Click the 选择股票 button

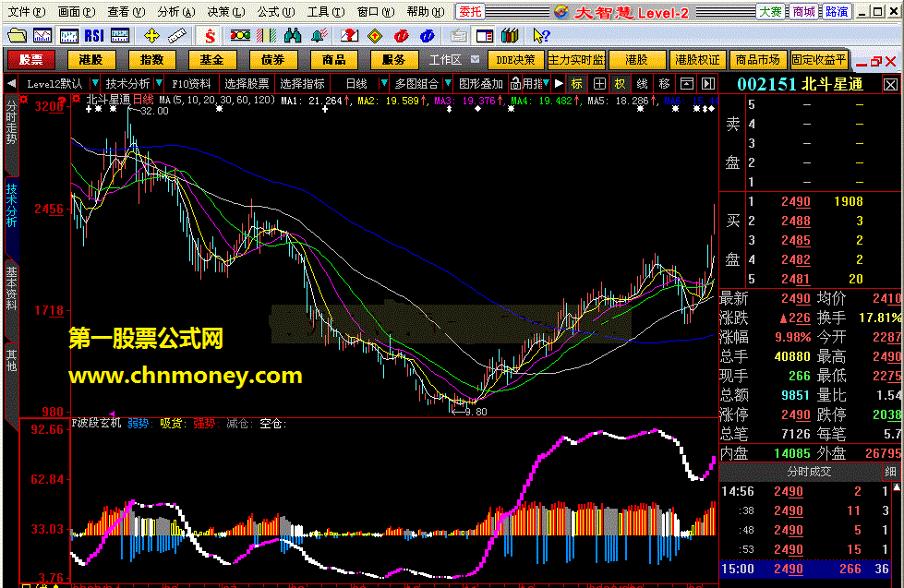pyautogui.click(x=247, y=84)
